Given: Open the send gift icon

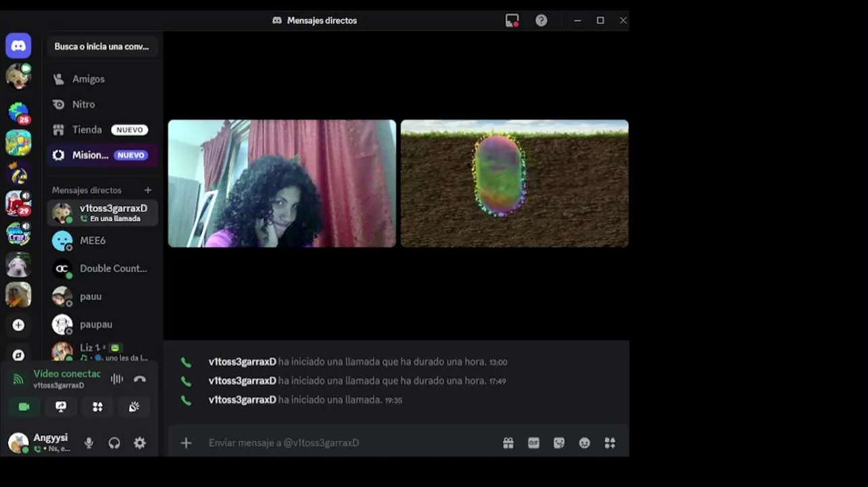Looking at the screenshot, I should (508, 443).
